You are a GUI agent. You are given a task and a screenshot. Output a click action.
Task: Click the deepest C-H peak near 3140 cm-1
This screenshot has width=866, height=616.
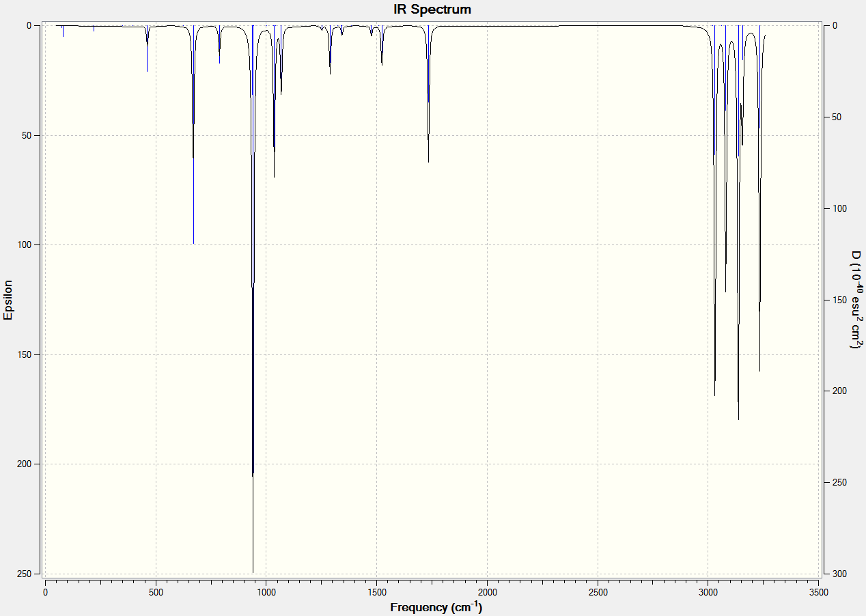pos(738,418)
